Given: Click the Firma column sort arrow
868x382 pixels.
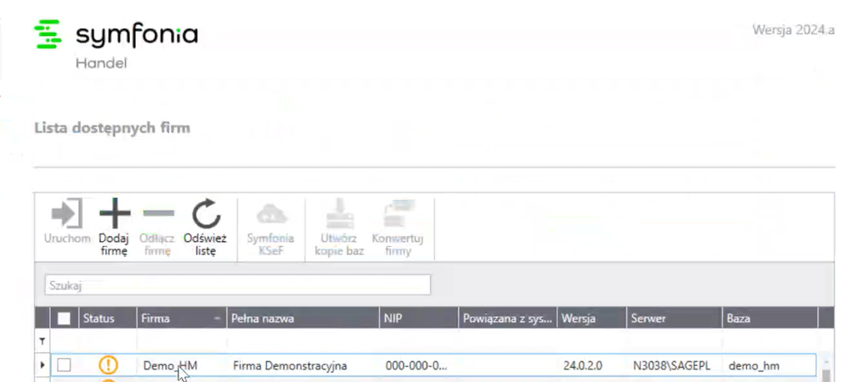Looking at the screenshot, I should pos(218,319).
